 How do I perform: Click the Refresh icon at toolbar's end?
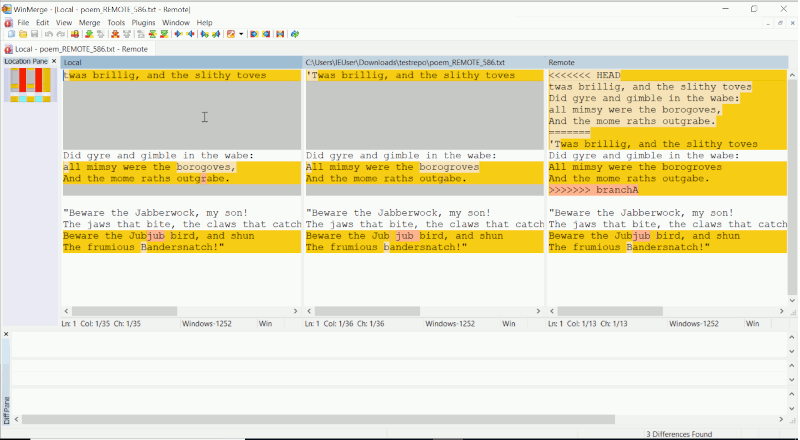[x=295, y=34]
